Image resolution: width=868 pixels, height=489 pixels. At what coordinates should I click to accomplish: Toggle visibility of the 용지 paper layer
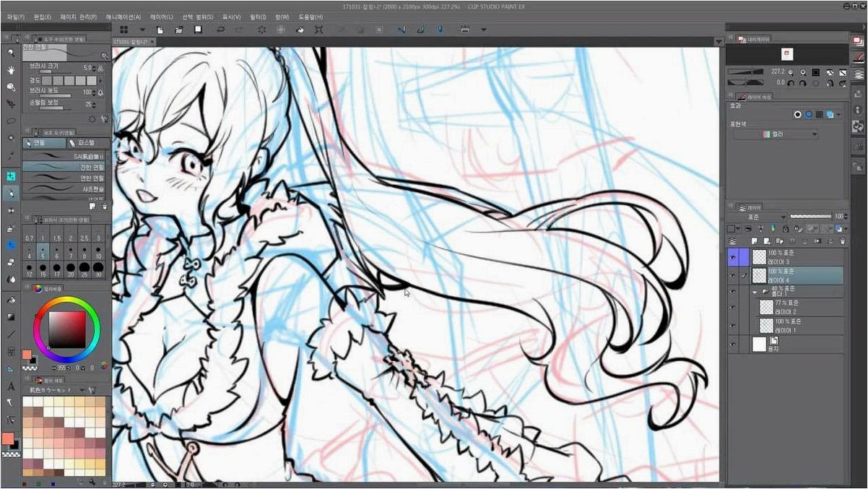pyautogui.click(x=733, y=344)
